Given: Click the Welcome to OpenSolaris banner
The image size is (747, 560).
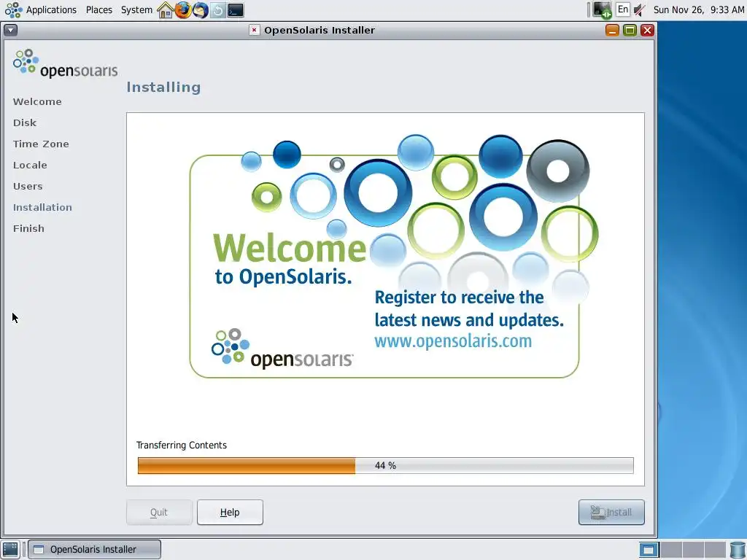Looking at the screenshot, I should click(x=393, y=257).
